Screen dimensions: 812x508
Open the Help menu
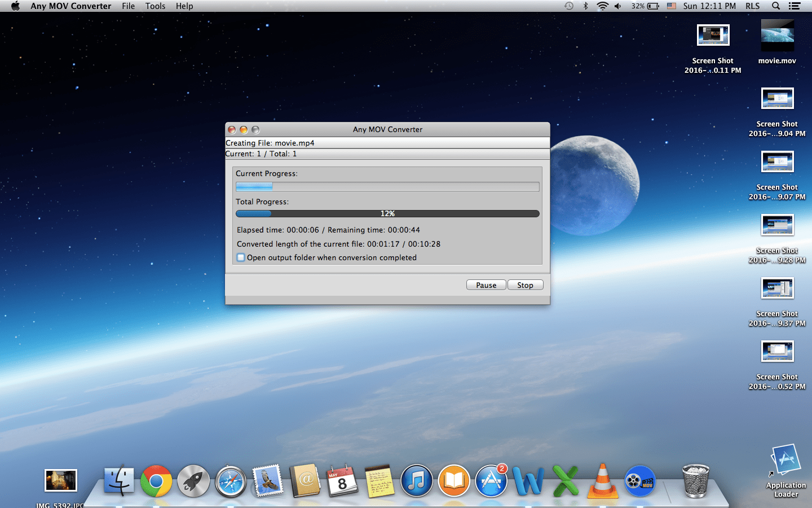pos(184,6)
